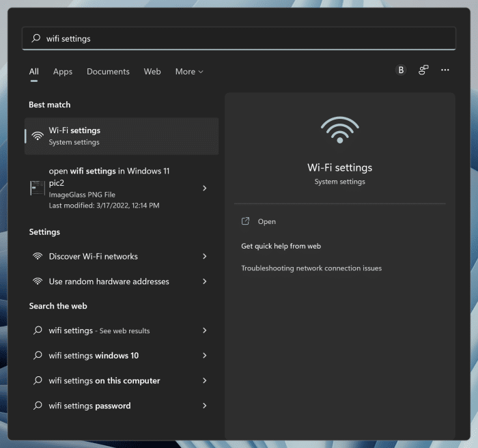Open the More dropdown menu
The image size is (478, 448).
pos(189,72)
